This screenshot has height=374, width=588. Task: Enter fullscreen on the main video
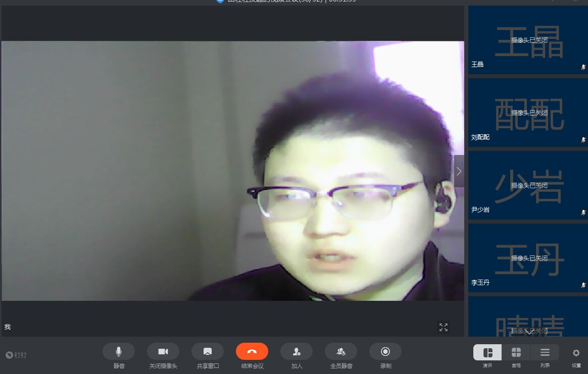[x=444, y=328]
